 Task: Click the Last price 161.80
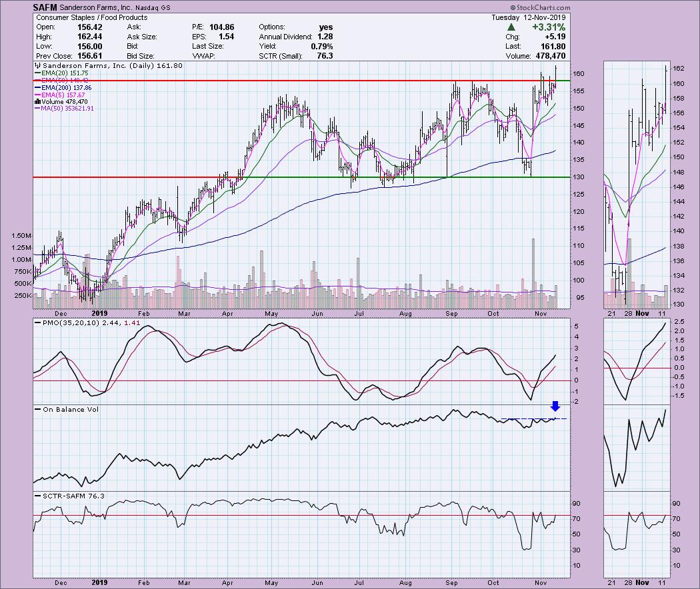553,47
